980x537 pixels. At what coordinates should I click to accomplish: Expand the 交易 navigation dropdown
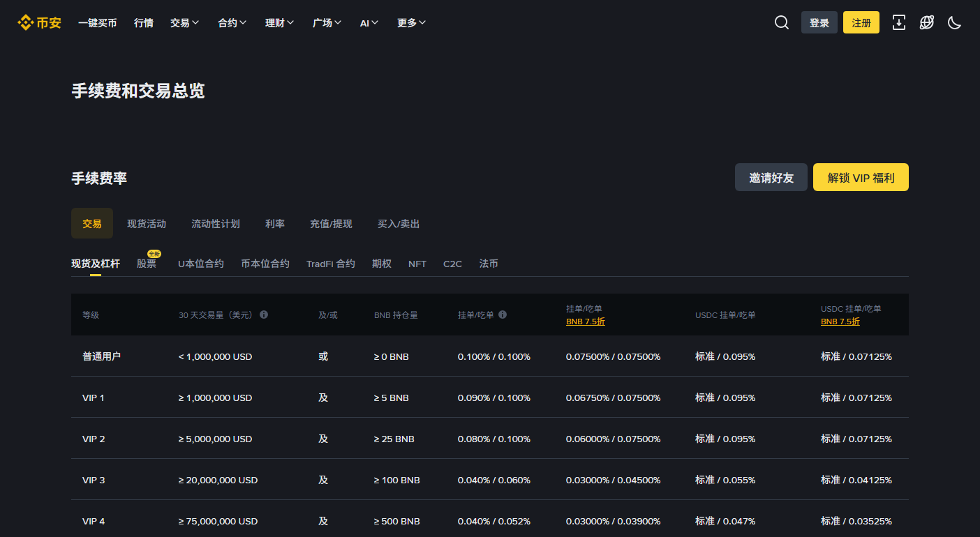click(x=185, y=23)
